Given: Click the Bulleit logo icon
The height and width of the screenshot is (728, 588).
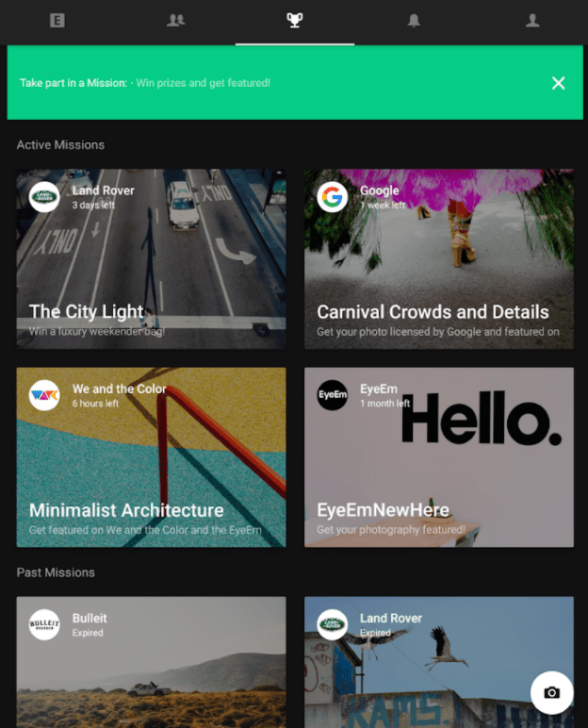Looking at the screenshot, I should [x=44, y=624].
